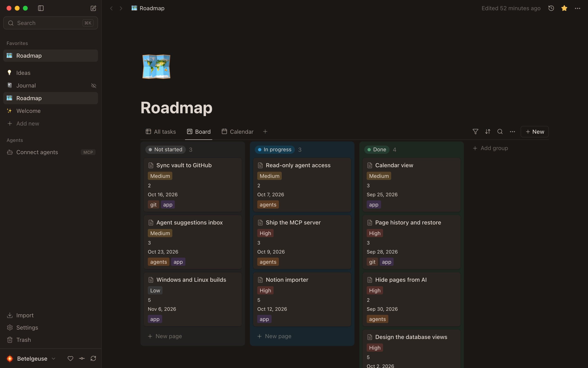This screenshot has width=588, height=368.
Task: Open Roadmap under Favorites
Action: (51, 55)
